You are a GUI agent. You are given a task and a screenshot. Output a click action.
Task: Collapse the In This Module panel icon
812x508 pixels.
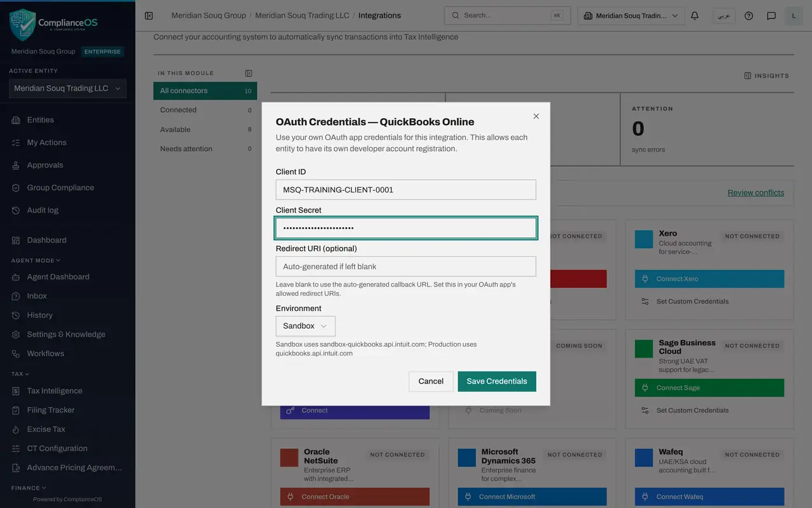(249, 73)
